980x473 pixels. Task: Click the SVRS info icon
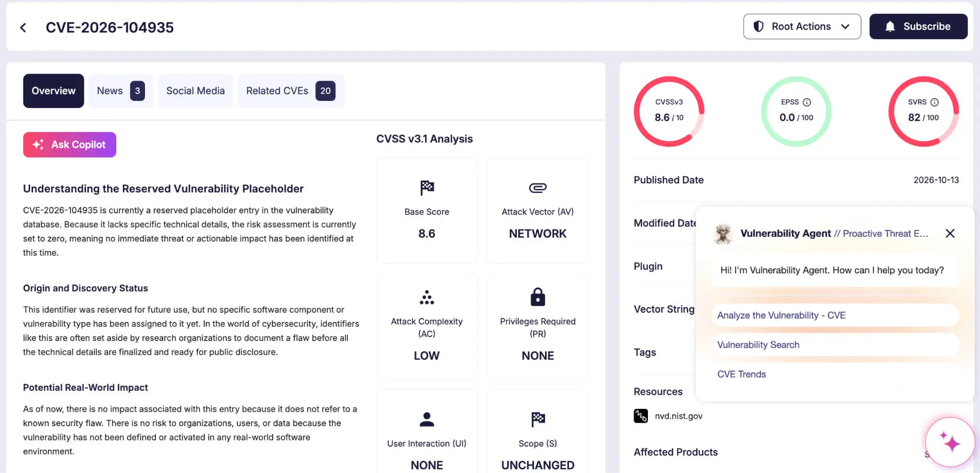[x=935, y=102]
